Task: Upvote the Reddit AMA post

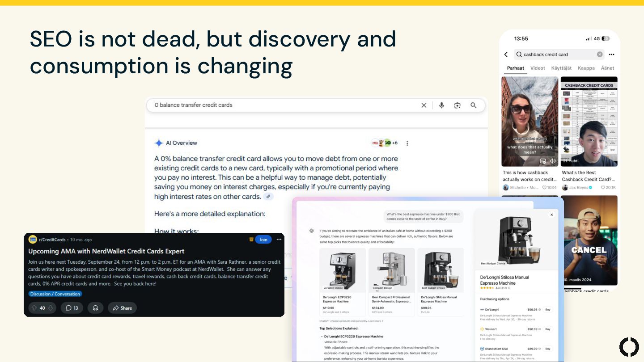Action: tap(34, 308)
